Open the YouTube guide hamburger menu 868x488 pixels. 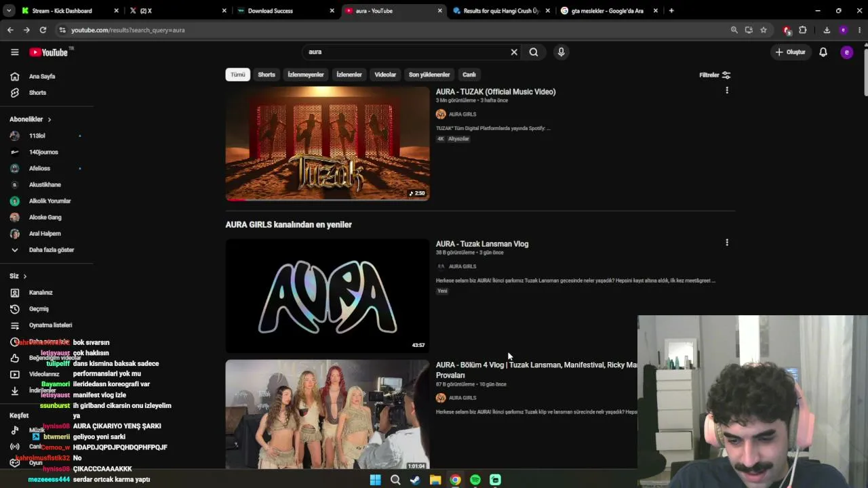point(14,52)
